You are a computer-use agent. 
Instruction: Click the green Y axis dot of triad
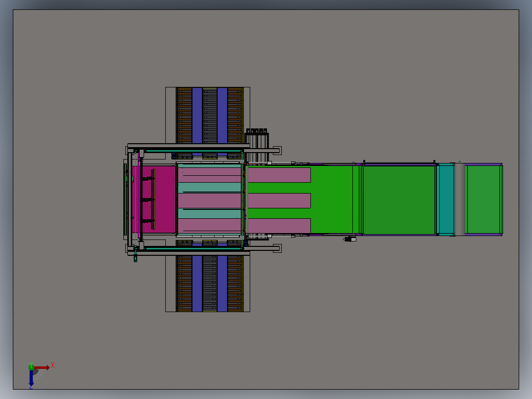click(x=31, y=367)
